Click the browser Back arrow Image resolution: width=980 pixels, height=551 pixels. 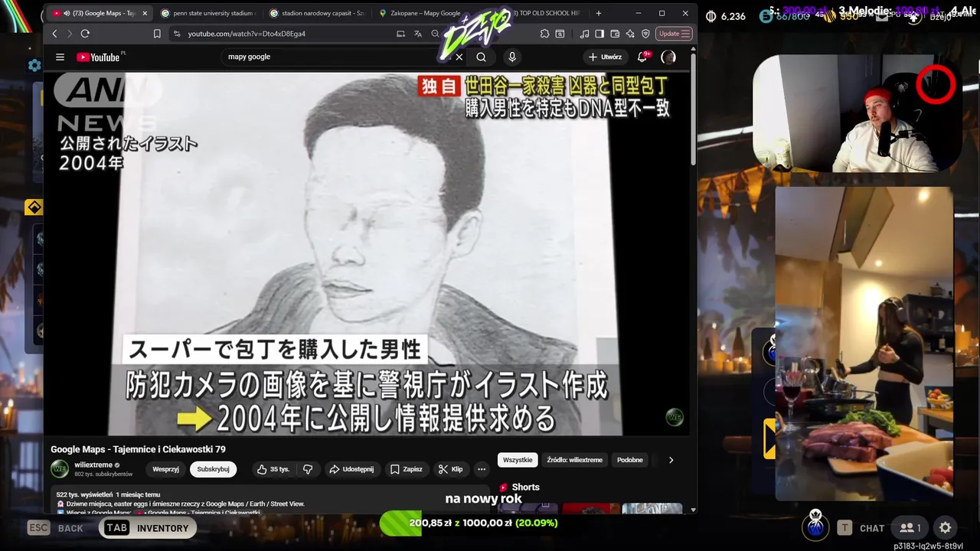[54, 34]
